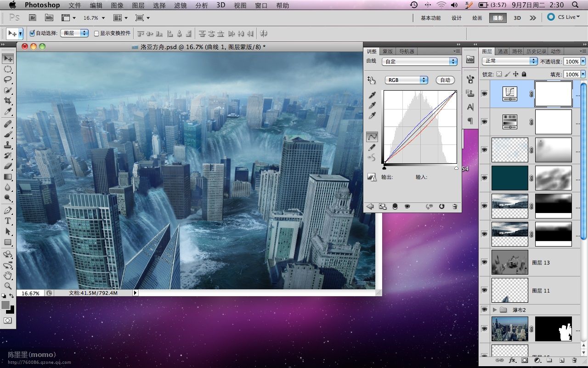Hide the Curves adjustment layer
The height and width of the screenshot is (368, 588).
click(x=484, y=93)
